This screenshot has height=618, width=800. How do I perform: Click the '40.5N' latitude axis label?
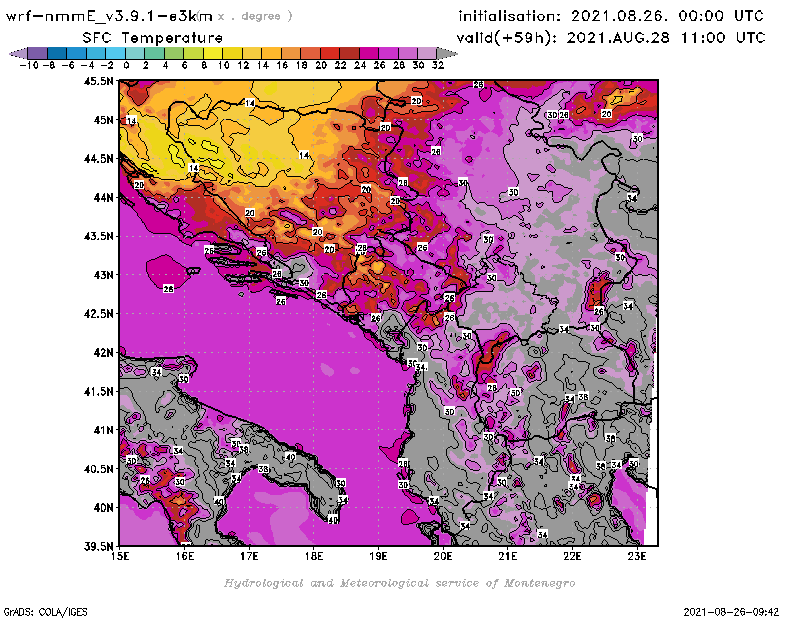tap(98, 469)
